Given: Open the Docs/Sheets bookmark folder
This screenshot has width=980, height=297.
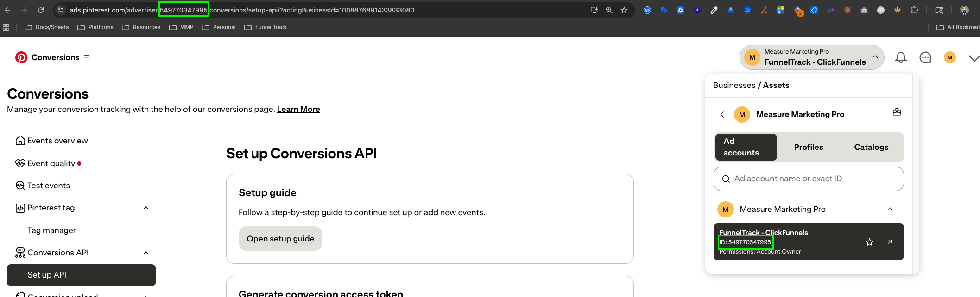Looking at the screenshot, I should 46,27.
